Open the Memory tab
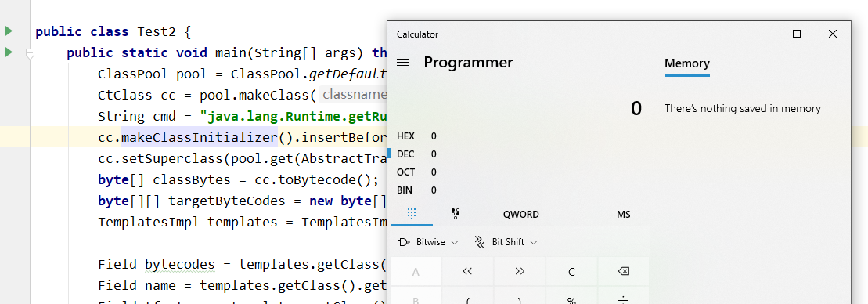 [x=687, y=63]
